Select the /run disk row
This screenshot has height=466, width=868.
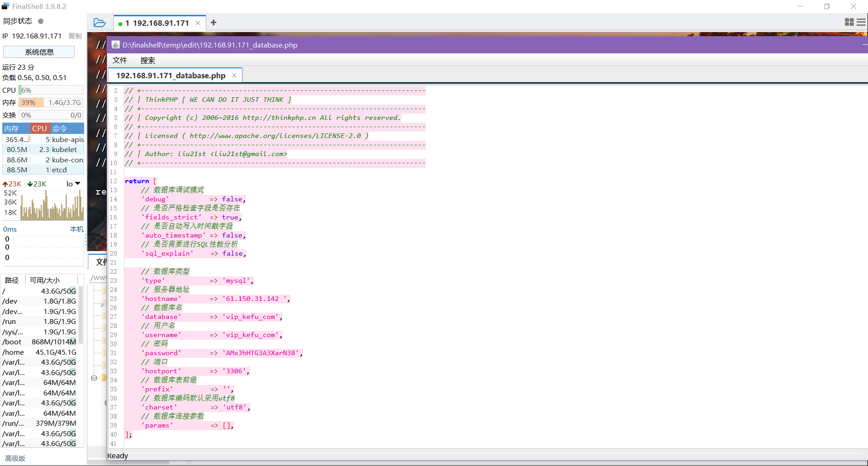tap(39, 321)
